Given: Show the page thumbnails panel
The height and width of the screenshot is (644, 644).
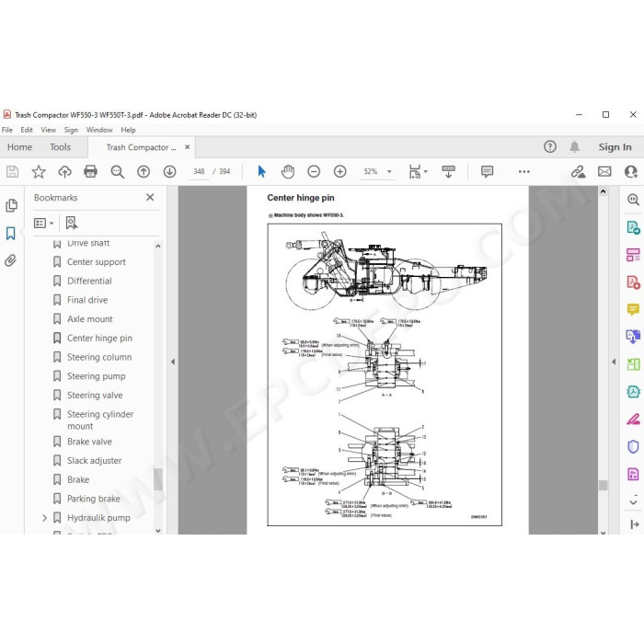Looking at the screenshot, I should (x=11, y=205).
